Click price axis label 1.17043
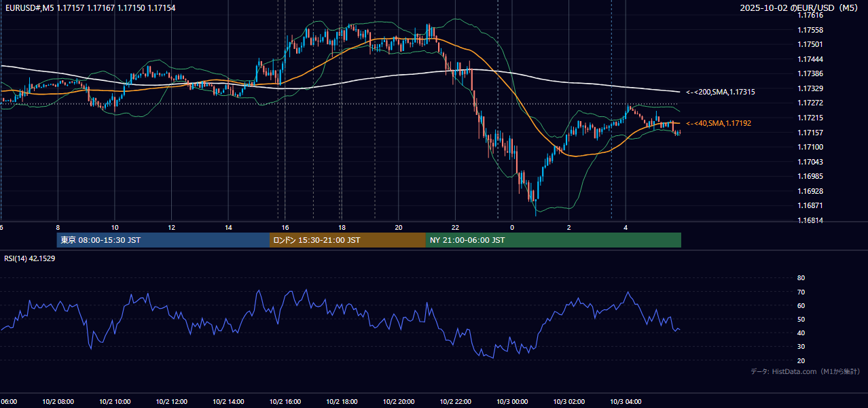 pos(810,161)
